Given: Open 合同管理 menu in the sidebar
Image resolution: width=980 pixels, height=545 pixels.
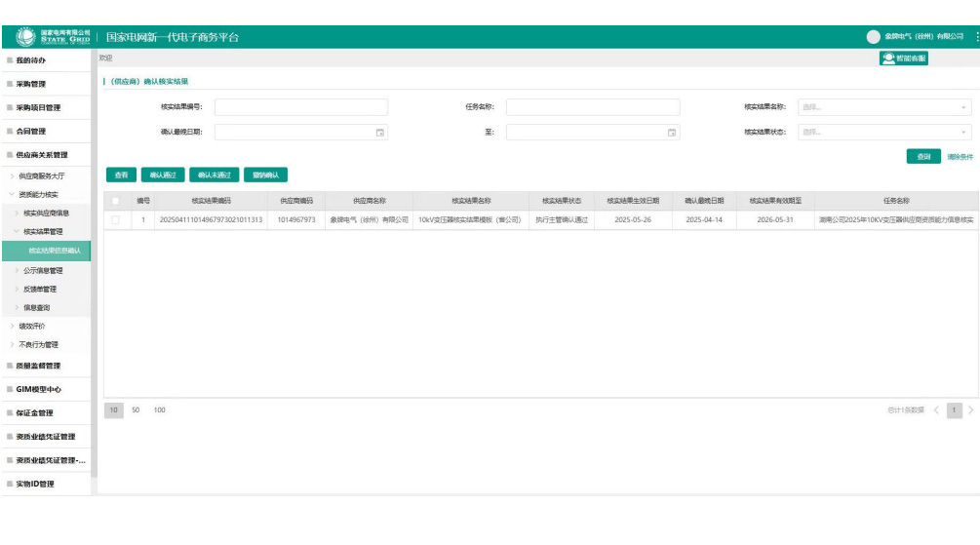Looking at the screenshot, I should pyautogui.click(x=31, y=131).
